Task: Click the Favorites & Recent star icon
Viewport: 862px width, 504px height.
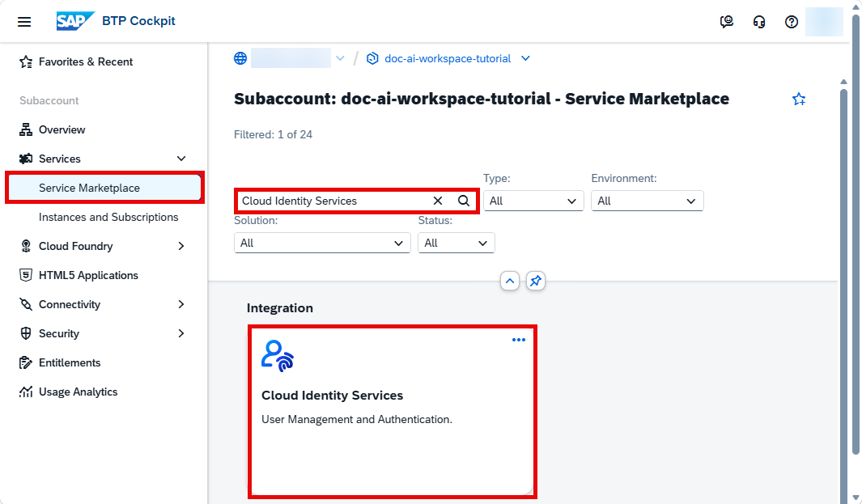Action: [26, 61]
